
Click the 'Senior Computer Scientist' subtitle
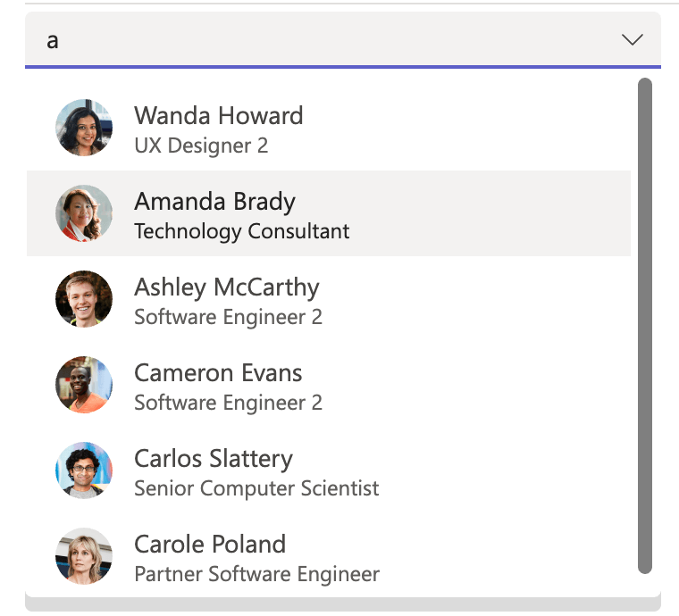click(256, 488)
